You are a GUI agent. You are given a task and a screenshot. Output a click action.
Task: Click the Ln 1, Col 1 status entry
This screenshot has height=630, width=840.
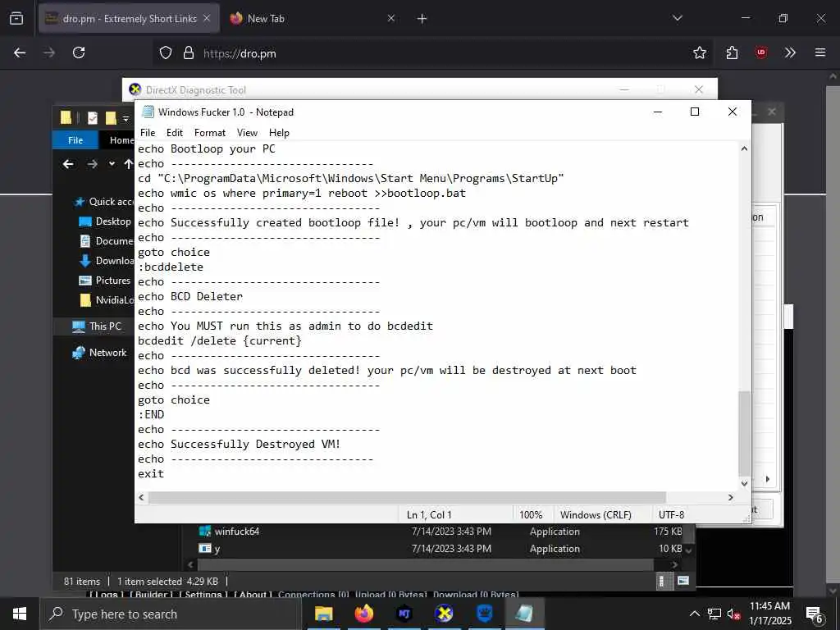point(429,515)
